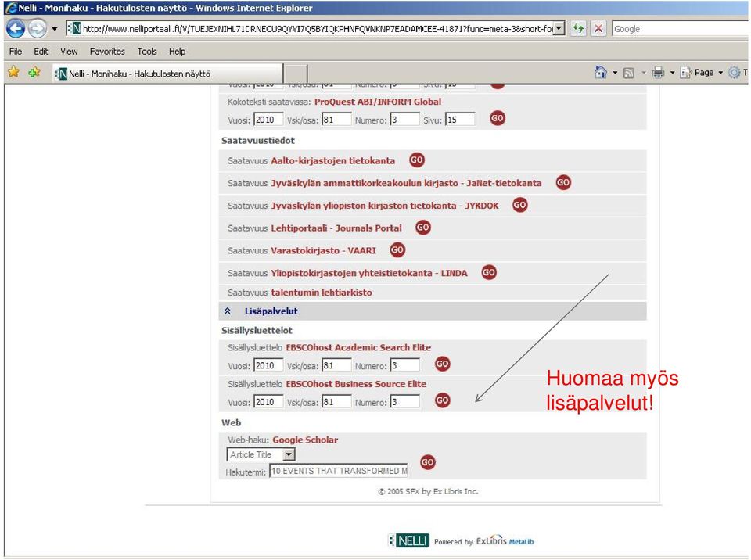The image size is (751, 560).
Task: Open the Favorites menu
Action: (107, 52)
